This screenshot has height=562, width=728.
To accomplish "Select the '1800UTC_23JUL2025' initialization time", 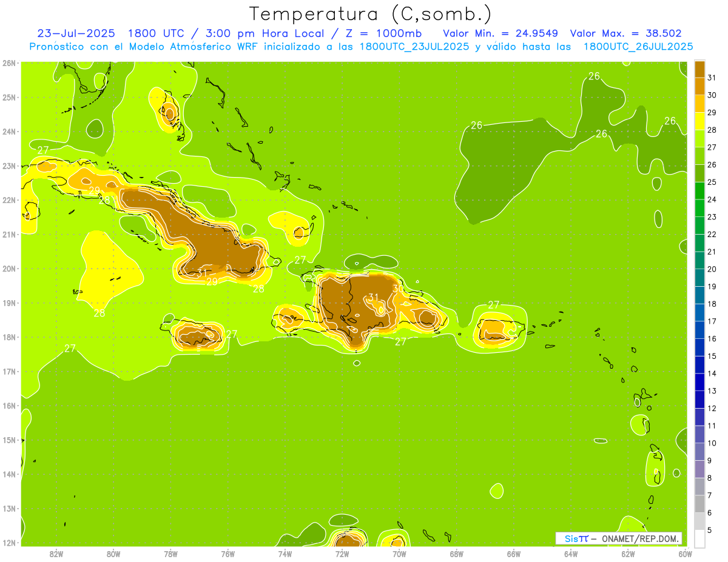I will tap(415, 46).
